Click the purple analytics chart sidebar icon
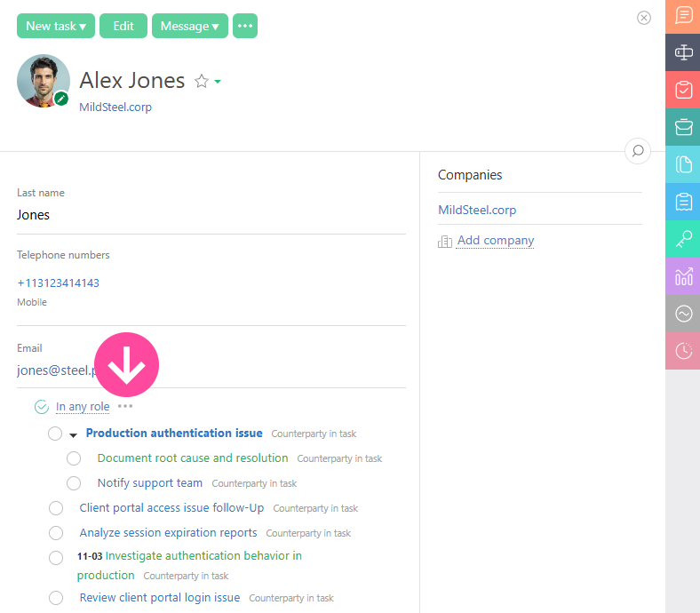 (683, 276)
